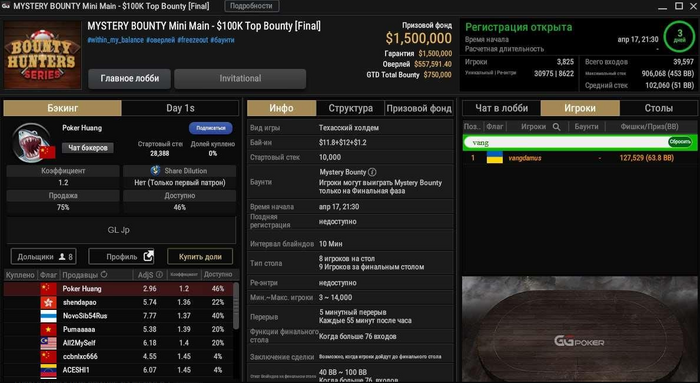700x383 pixels.
Task: Go to Главное лобби
Action: pos(129,79)
